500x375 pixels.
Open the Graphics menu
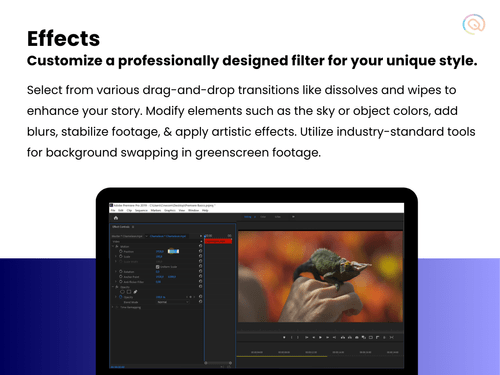[x=170, y=210]
